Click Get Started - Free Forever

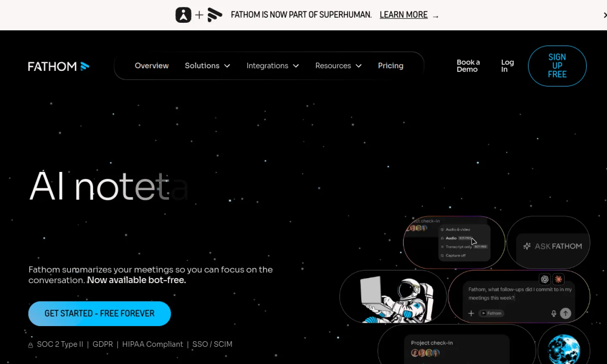(99, 313)
